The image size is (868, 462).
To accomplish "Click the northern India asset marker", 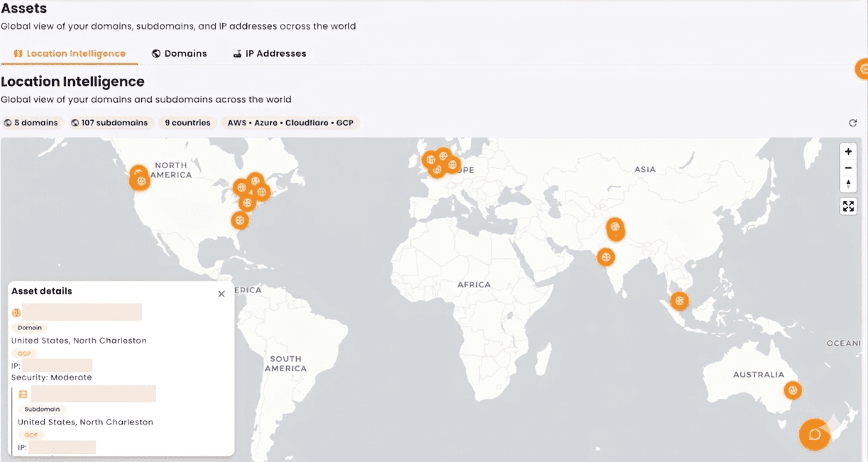I will (x=616, y=230).
